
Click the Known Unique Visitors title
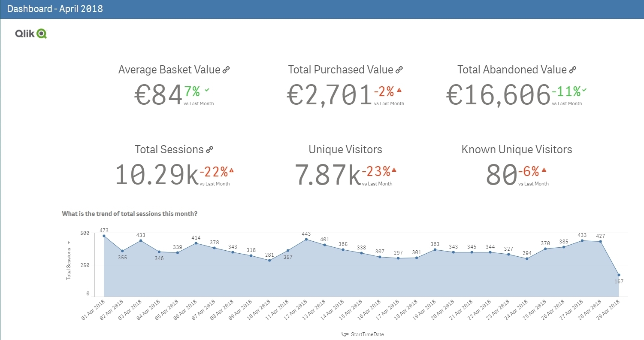(517, 149)
